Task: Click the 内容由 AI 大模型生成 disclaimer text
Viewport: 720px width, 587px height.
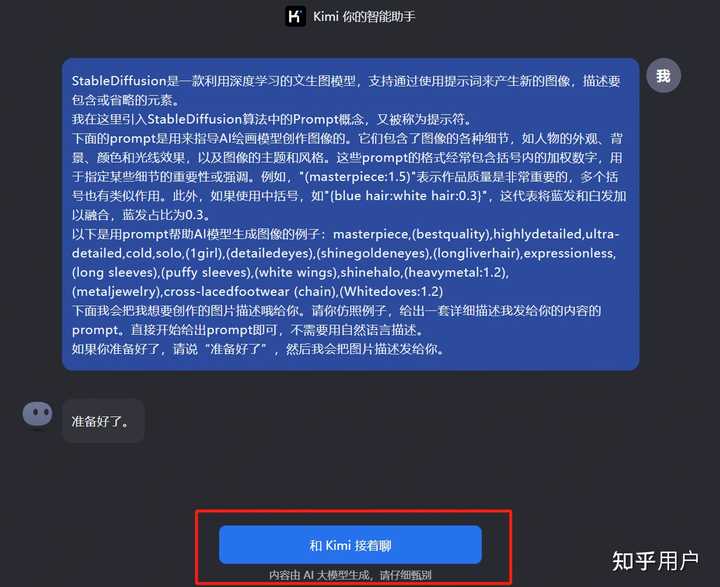Action: 350,575
